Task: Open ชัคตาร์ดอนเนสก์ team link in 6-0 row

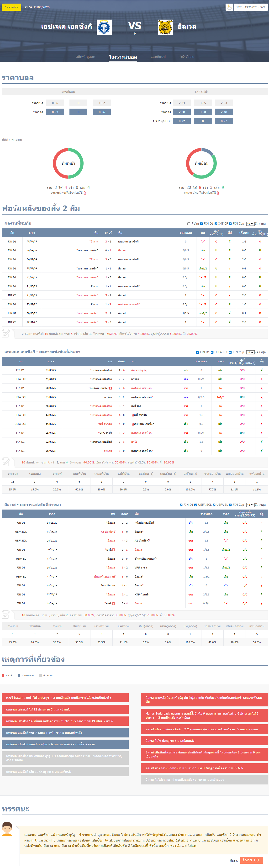Action: click(105, 577)
